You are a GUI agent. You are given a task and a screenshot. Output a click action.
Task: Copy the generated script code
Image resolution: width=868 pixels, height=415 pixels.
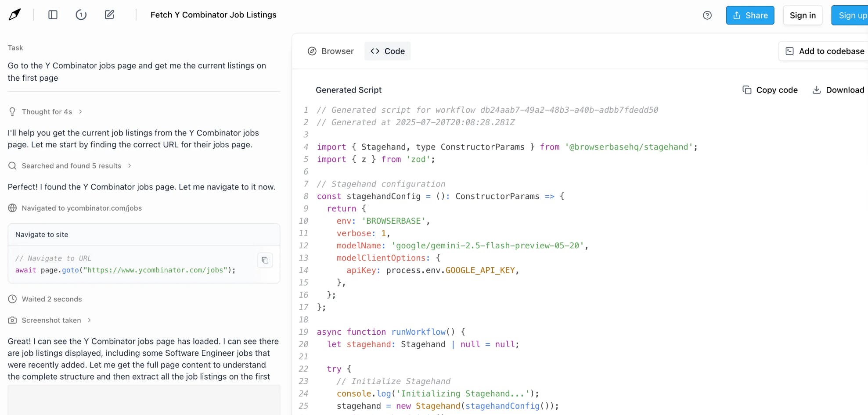[770, 90]
